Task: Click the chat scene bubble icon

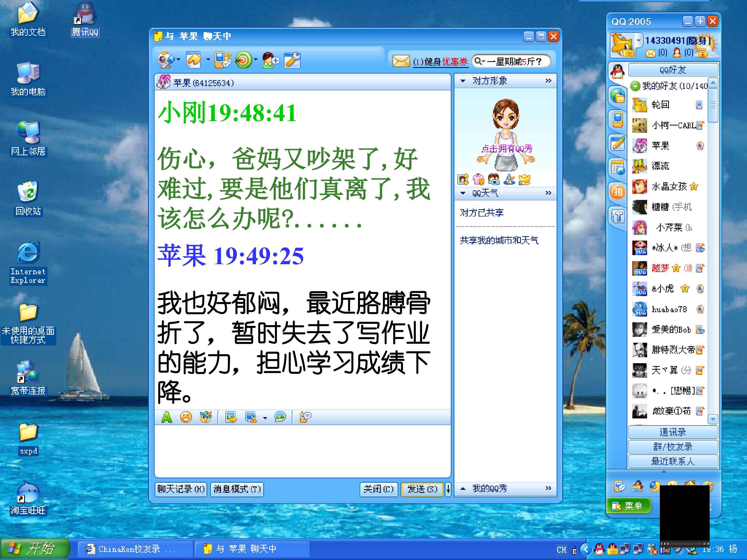Action: [280, 417]
